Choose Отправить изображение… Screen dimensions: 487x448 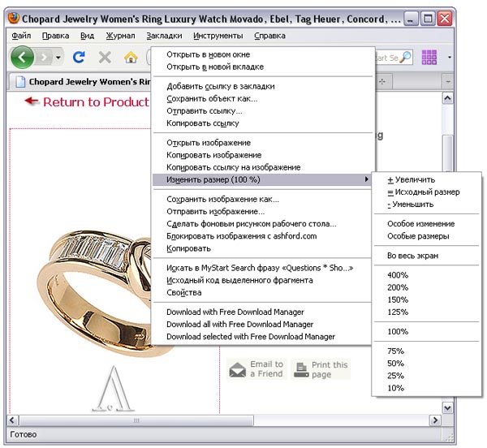tap(262, 212)
